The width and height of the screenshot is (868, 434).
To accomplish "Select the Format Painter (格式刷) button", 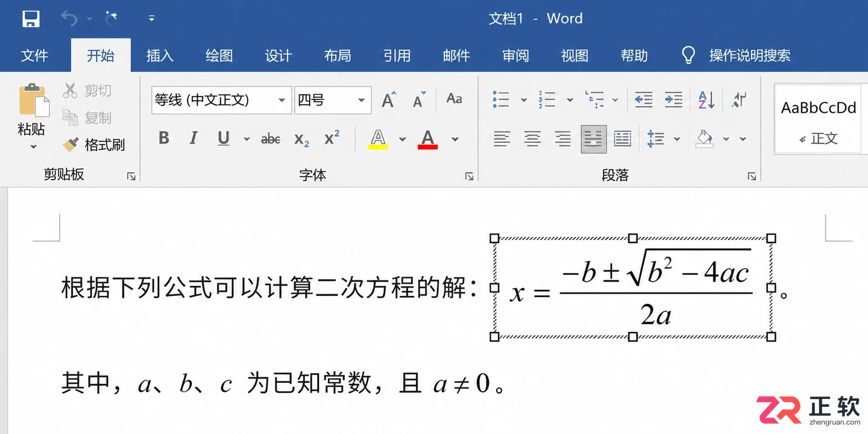I will 94,145.
